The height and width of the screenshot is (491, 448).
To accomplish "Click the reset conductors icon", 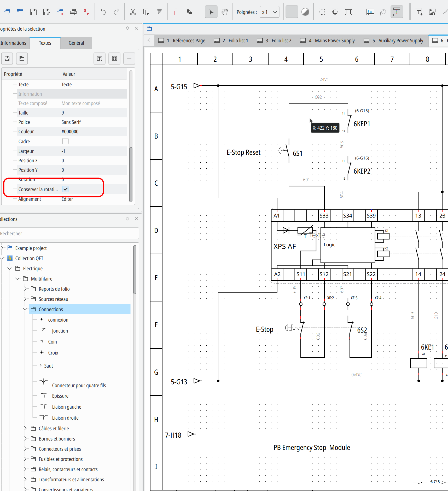I will pos(383,12).
